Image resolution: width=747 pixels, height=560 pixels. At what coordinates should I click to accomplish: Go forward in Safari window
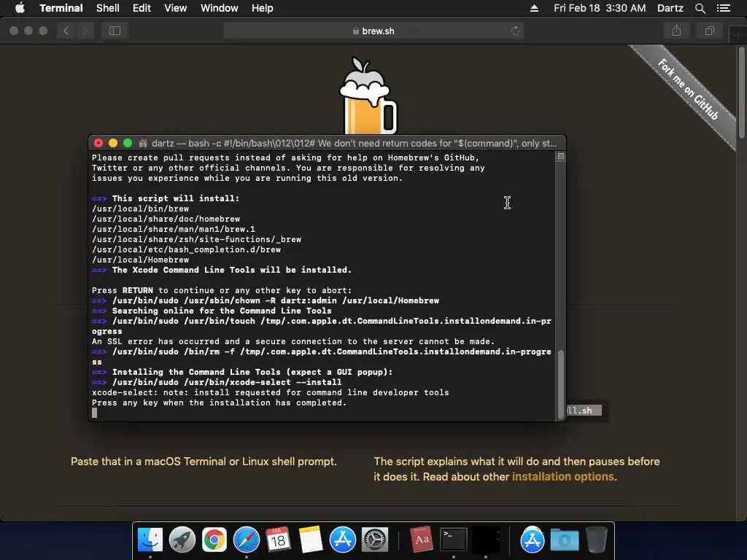point(85,31)
